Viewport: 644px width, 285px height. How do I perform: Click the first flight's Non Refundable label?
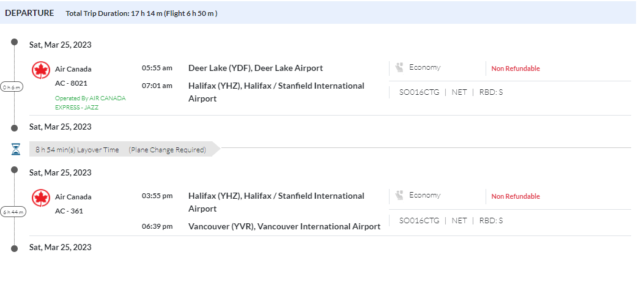516,68
